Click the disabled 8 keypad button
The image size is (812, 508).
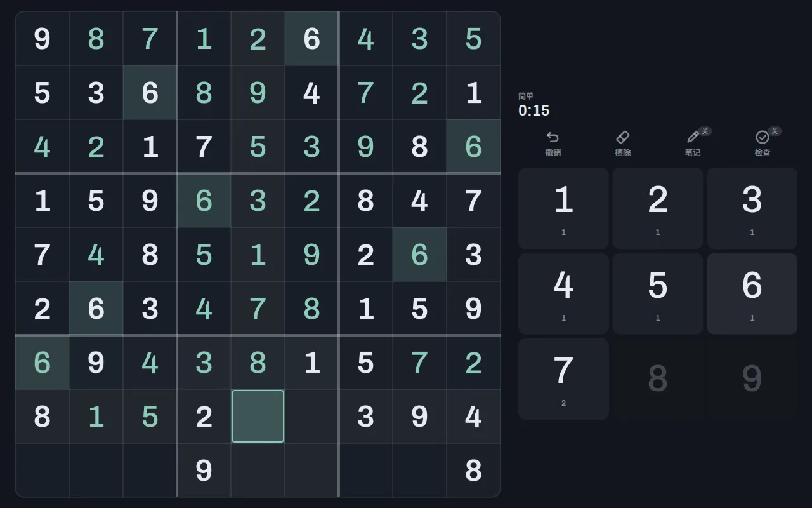[658, 379]
